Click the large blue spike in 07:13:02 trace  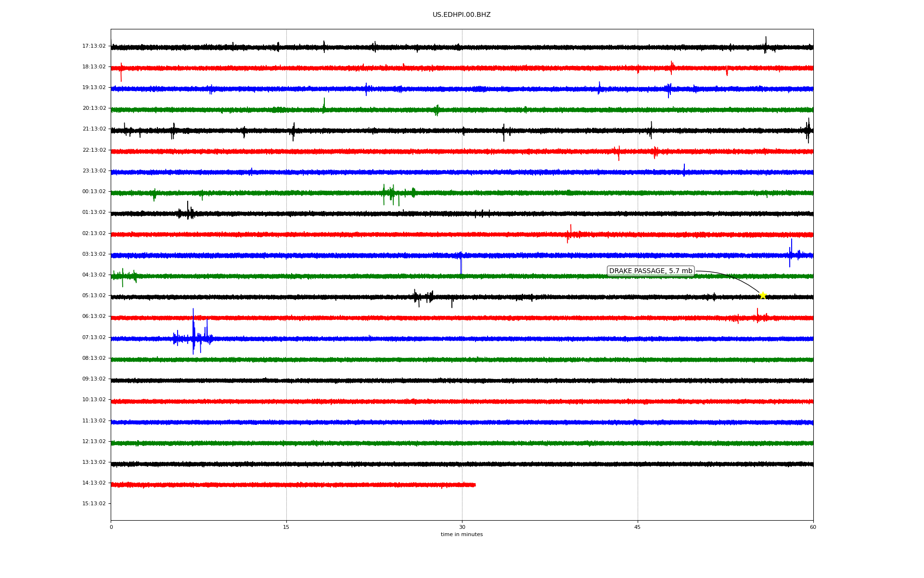(193, 331)
